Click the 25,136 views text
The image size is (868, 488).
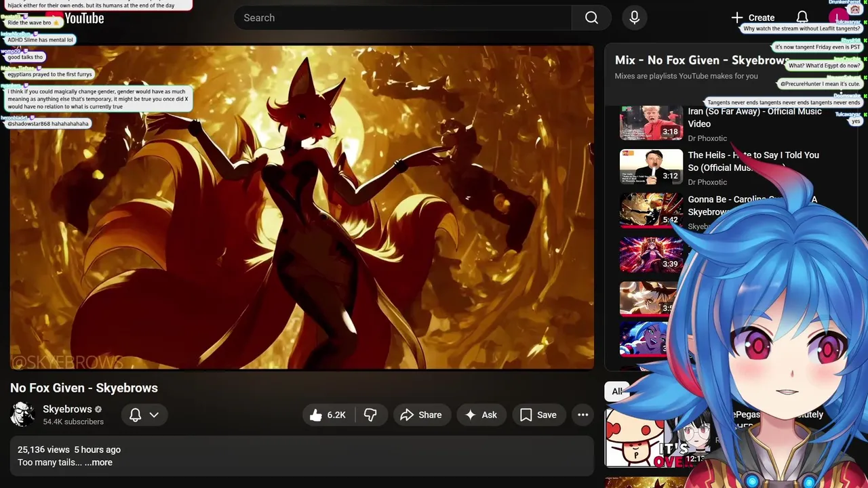tap(43, 449)
